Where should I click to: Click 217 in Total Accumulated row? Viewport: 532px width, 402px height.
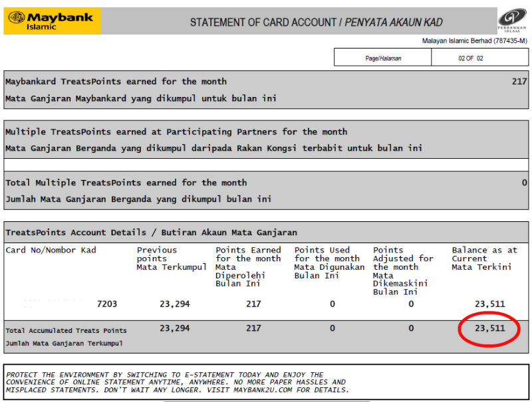(x=253, y=328)
